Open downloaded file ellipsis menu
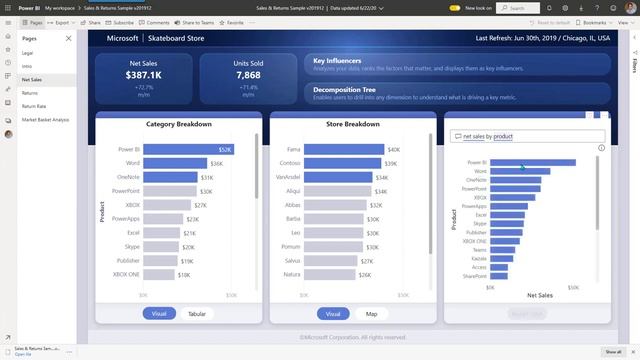 69,351
